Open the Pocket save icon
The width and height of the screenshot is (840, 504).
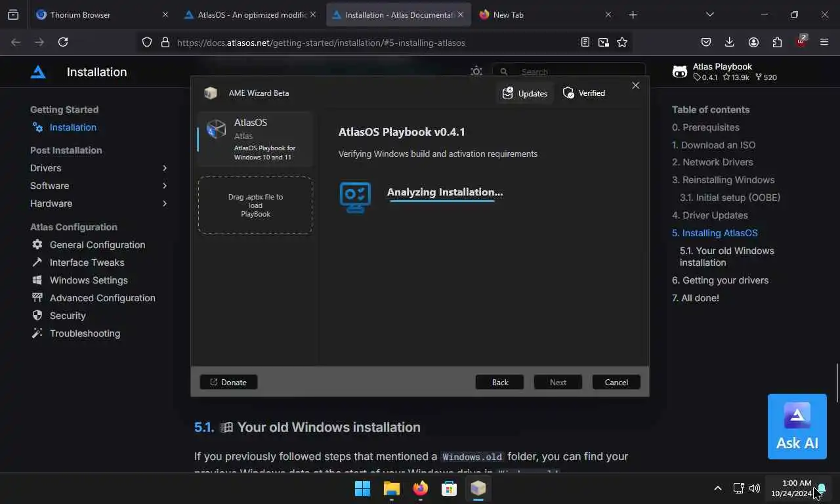pyautogui.click(x=706, y=42)
